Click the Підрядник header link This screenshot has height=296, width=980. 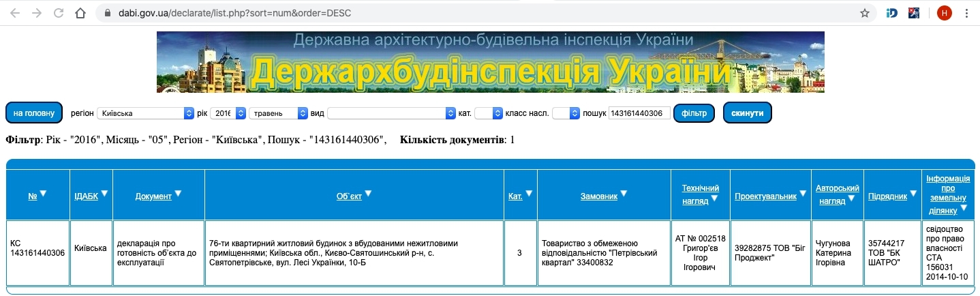pos(888,196)
